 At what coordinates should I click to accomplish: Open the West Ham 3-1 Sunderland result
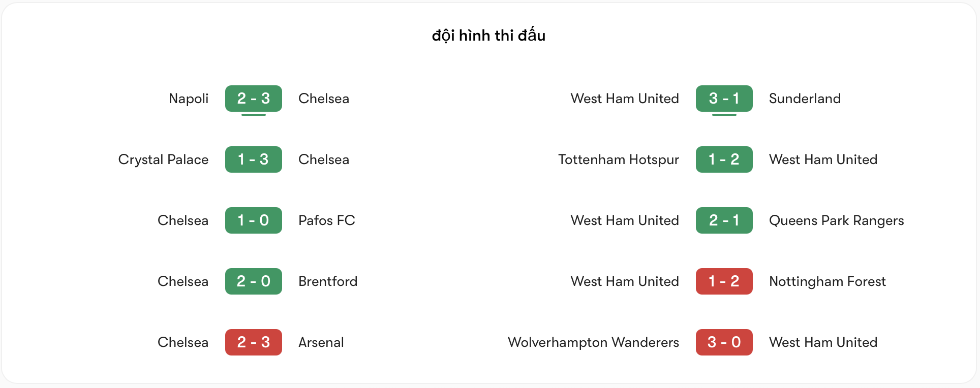click(x=724, y=99)
